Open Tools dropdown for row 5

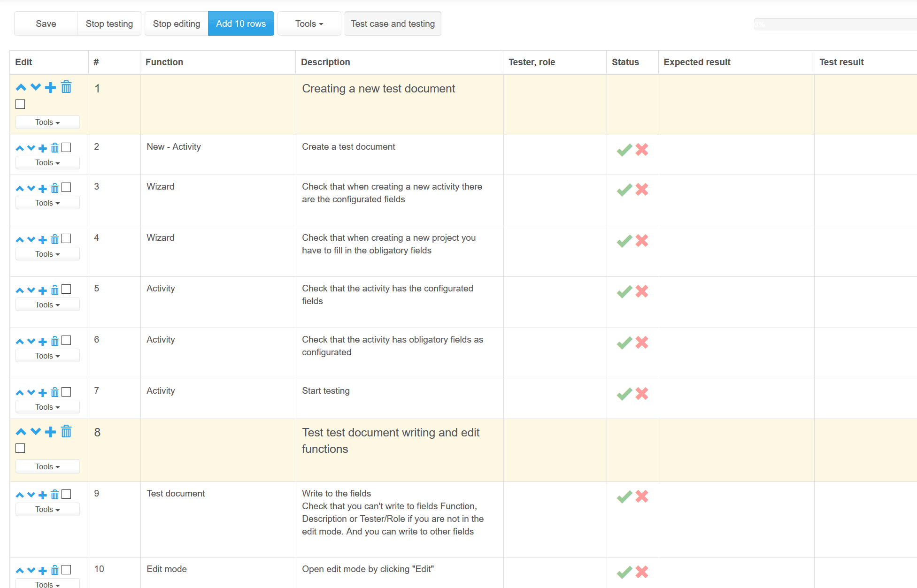(47, 305)
